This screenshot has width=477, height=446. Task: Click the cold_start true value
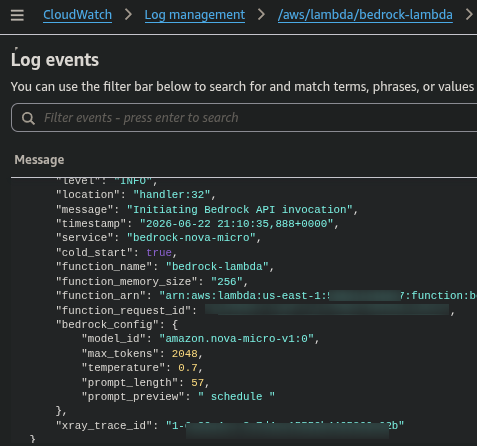[x=159, y=252]
